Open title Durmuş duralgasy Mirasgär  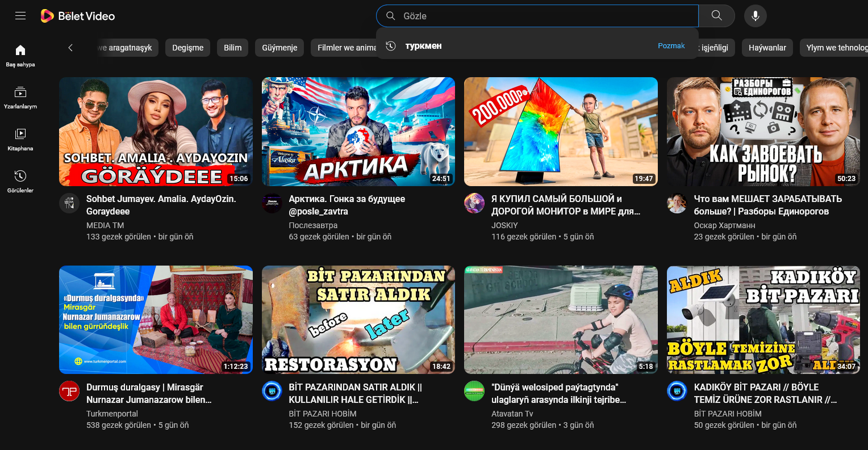click(149, 393)
